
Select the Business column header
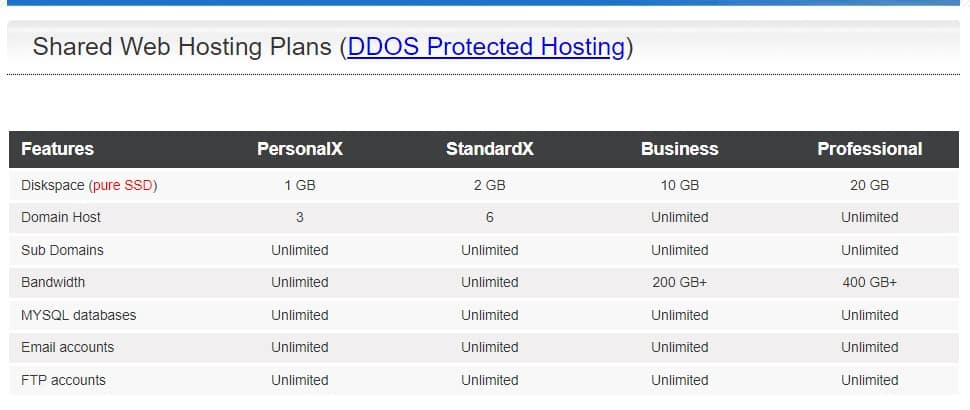679,149
